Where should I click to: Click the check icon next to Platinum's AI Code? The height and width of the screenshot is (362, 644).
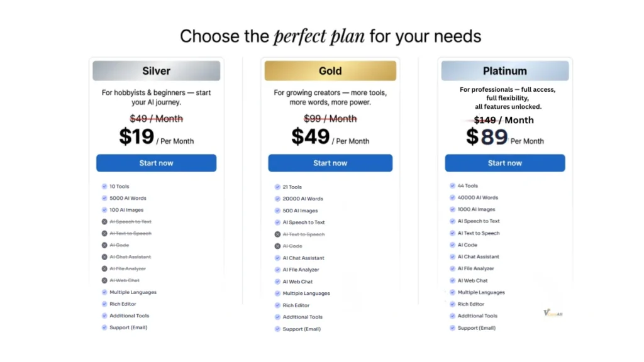coord(452,245)
